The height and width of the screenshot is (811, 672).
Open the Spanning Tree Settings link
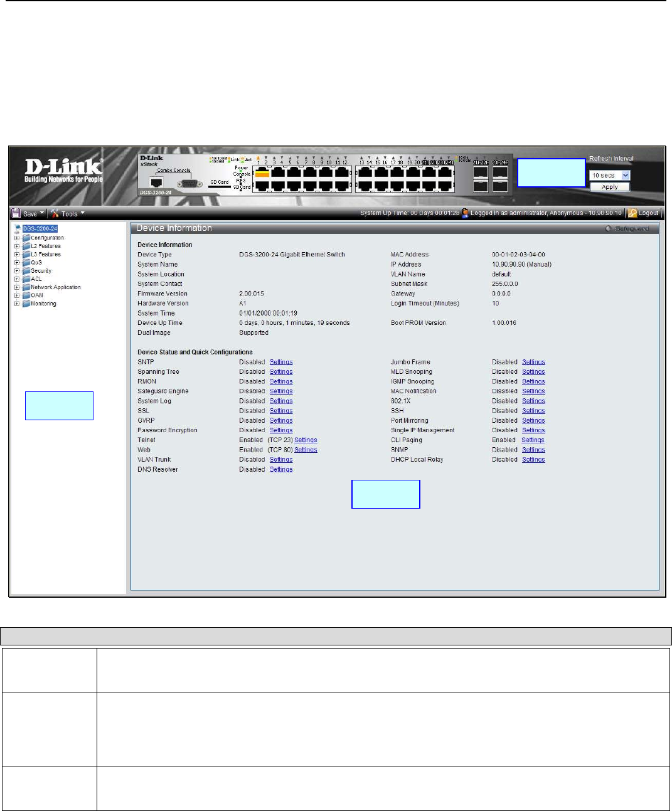coord(281,372)
